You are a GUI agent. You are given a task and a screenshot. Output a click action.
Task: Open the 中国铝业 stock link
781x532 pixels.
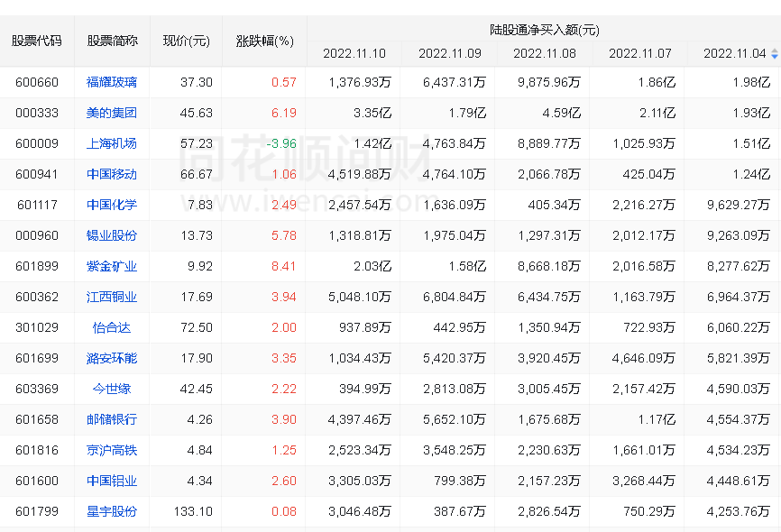[112, 481]
